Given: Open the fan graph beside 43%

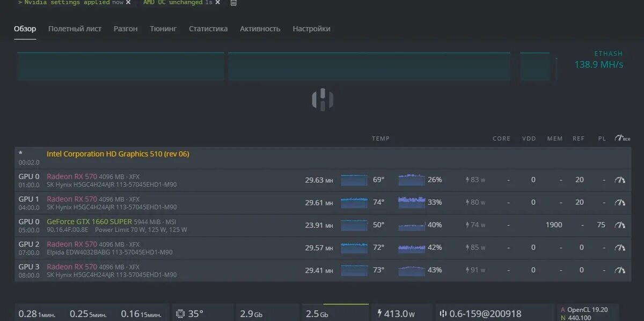Looking at the screenshot, I should pos(411,270).
